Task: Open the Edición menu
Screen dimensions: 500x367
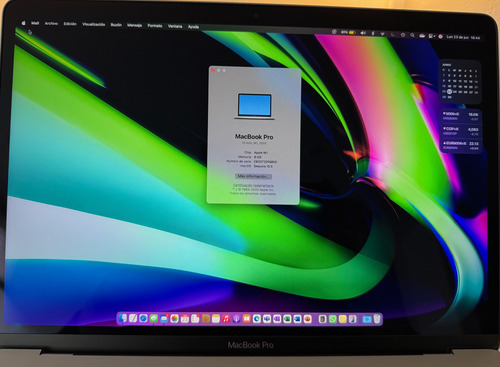Action: click(x=70, y=24)
